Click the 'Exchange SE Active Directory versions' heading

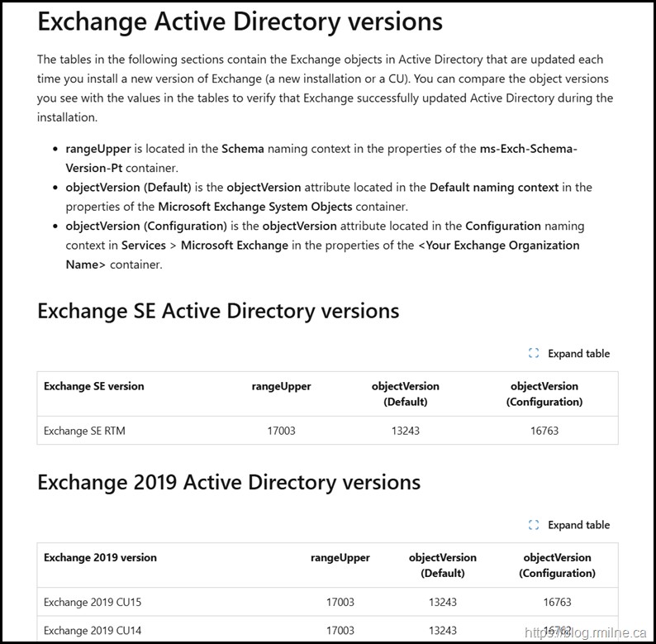(218, 311)
